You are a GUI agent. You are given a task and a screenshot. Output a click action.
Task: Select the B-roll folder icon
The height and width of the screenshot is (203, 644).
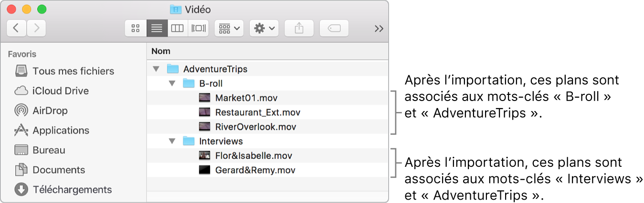pyautogui.click(x=189, y=83)
